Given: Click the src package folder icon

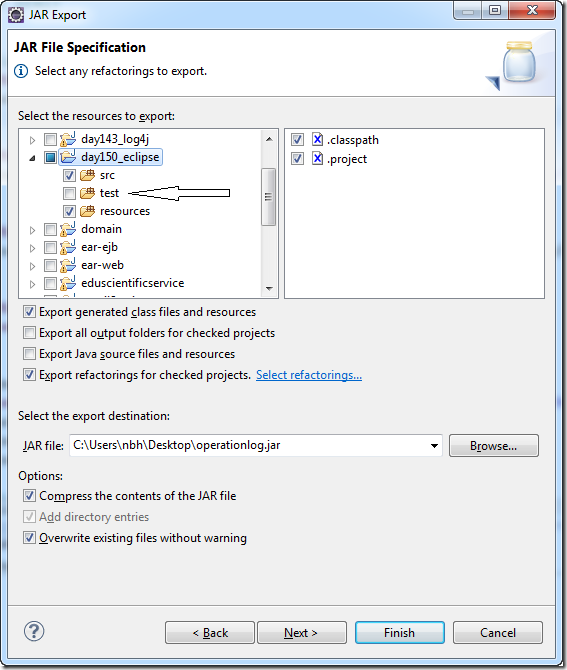Looking at the screenshot, I should pos(87,175).
